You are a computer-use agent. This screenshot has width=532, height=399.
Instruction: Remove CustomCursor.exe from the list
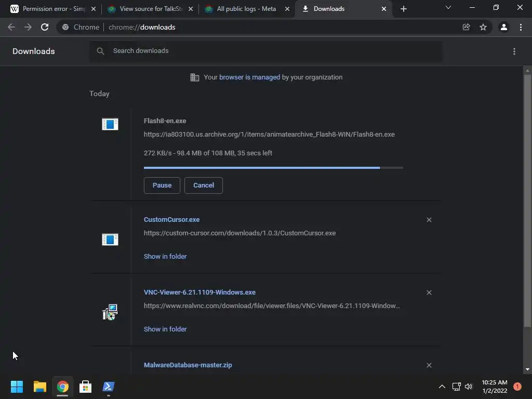[429, 220]
